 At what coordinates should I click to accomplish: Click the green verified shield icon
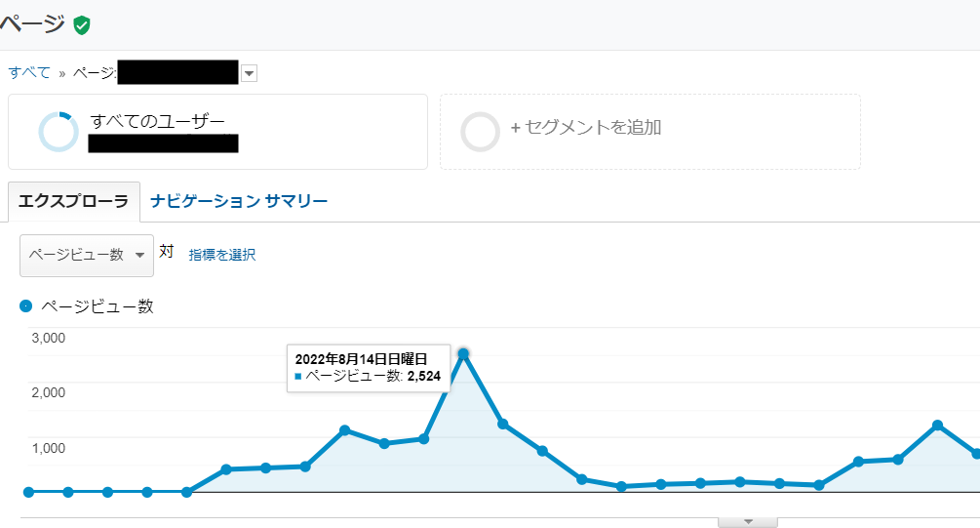82,25
